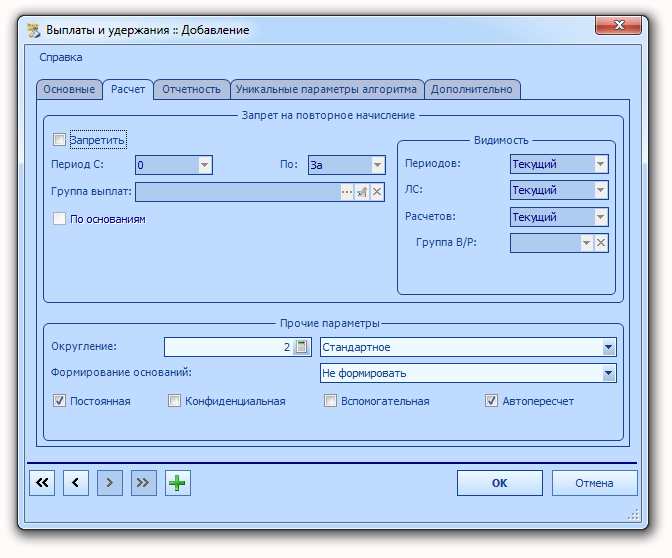Open the Справка menu
This screenshot has width=672, height=558.
pyautogui.click(x=61, y=57)
